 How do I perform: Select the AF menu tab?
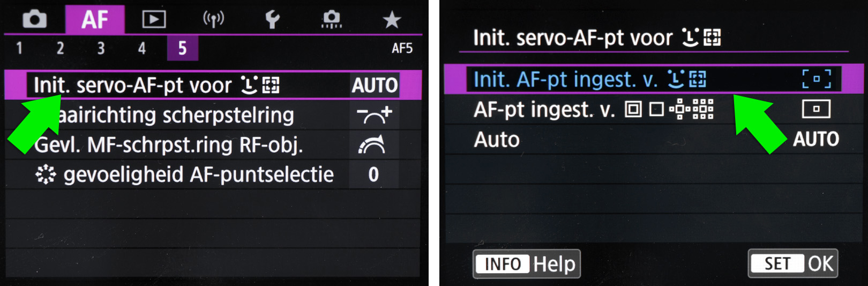tap(95, 20)
